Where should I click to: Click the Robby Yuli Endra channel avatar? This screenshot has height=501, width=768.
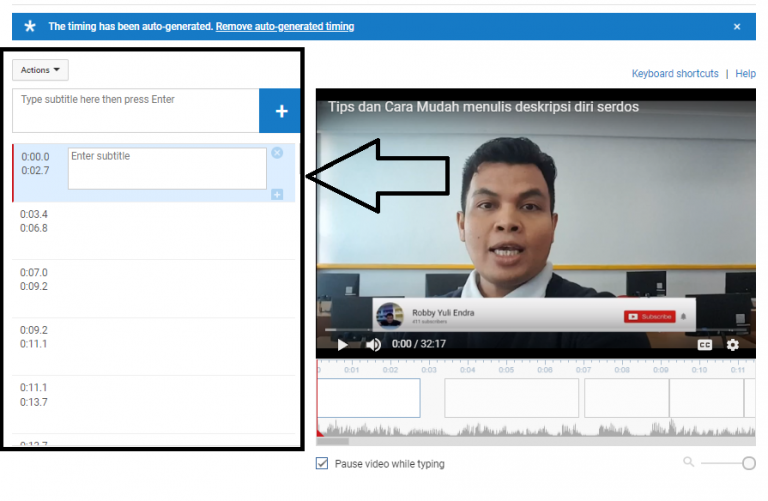coord(390,315)
